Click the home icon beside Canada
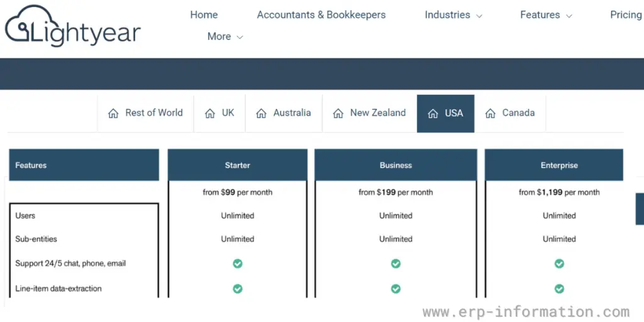 pos(491,113)
